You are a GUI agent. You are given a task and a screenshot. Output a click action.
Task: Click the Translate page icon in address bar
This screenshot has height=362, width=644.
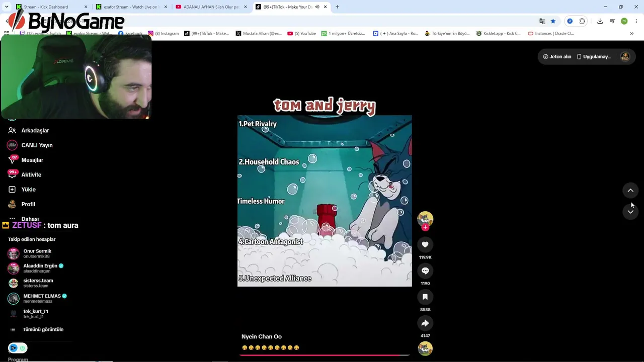542,21
